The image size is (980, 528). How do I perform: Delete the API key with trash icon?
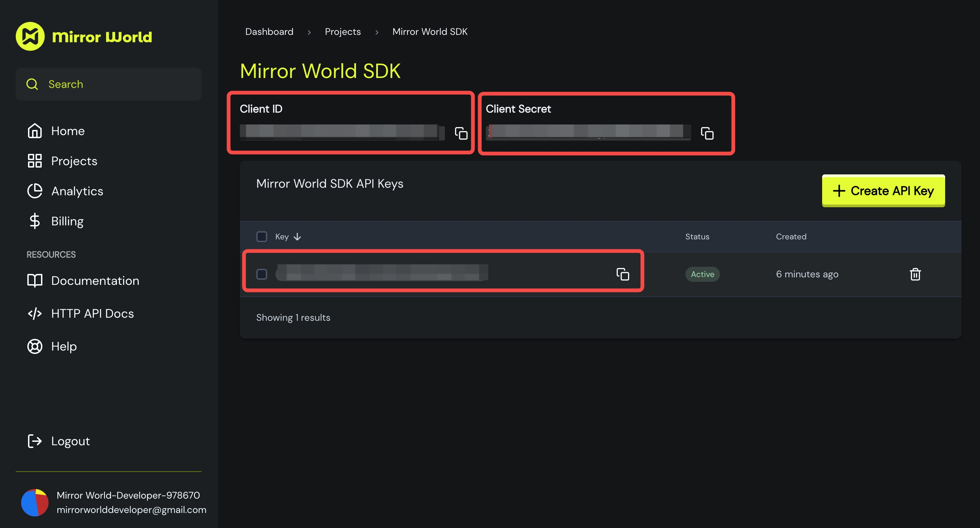point(915,274)
